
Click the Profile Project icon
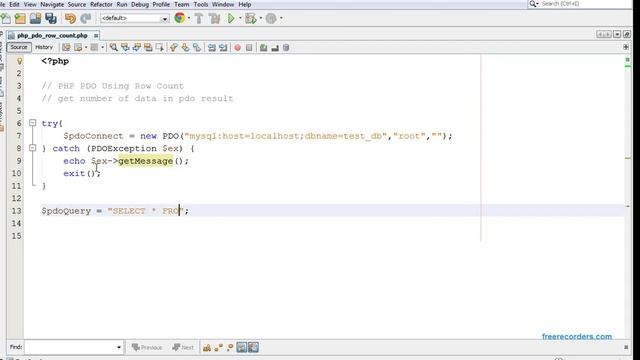[271, 18]
